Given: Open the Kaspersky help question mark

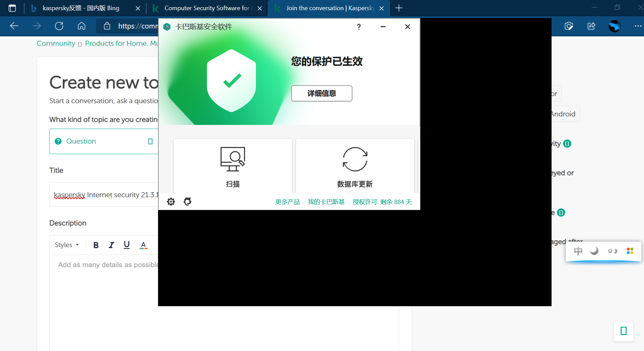Looking at the screenshot, I should (359, 27).
